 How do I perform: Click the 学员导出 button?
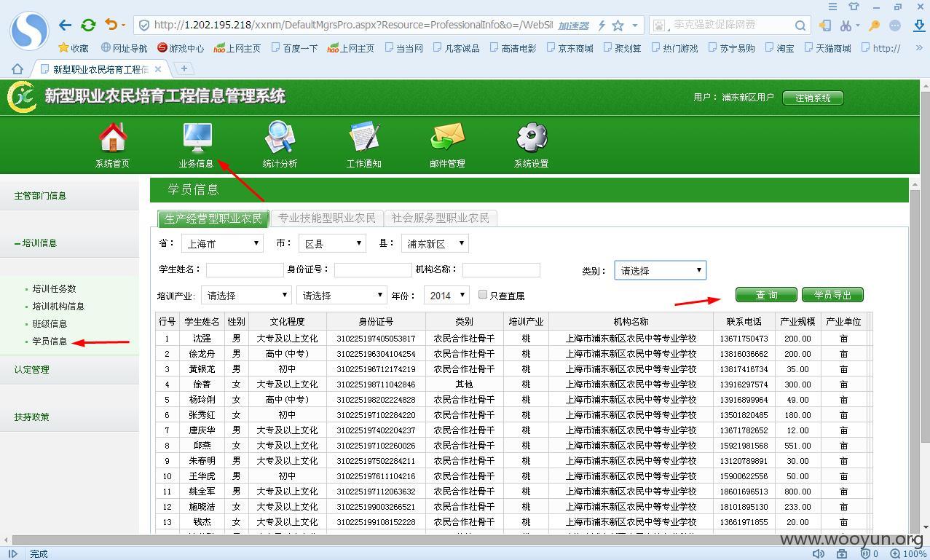tap(832, 295)
